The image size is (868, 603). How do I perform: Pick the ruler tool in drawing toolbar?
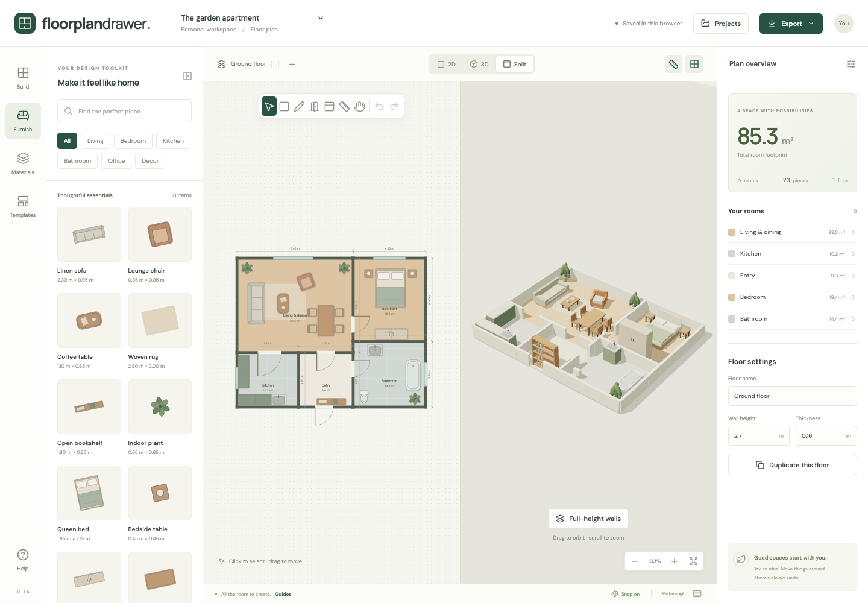pos(344,107)
